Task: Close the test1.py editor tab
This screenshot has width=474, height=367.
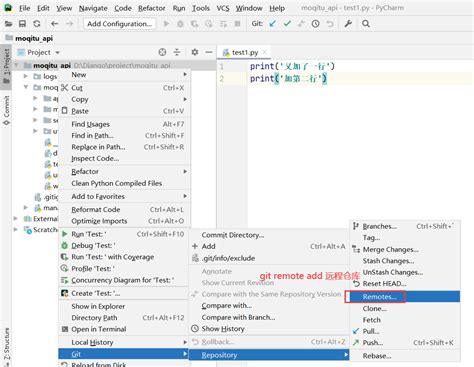Action: click(265, 52)
